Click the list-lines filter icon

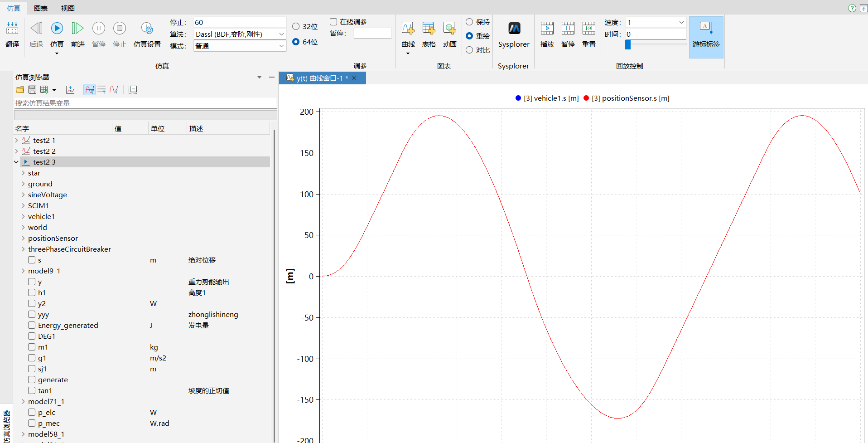tap(102, 90)
